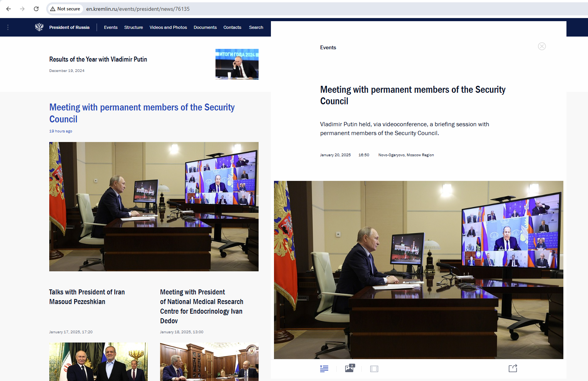Image resolution: width=588 pixels, height=381 pixels.
Task: Click the text view icon below the article photo
Action: click(324, 369)
